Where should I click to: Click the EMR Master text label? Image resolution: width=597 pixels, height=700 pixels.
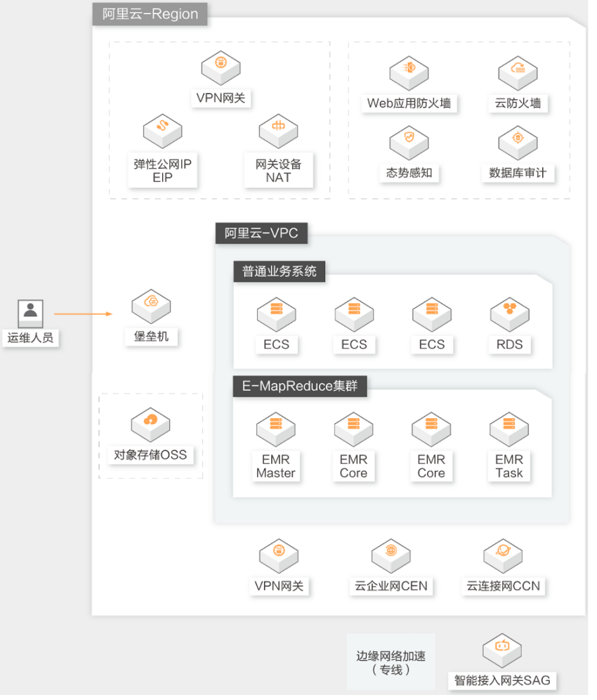tap(276, 467)
